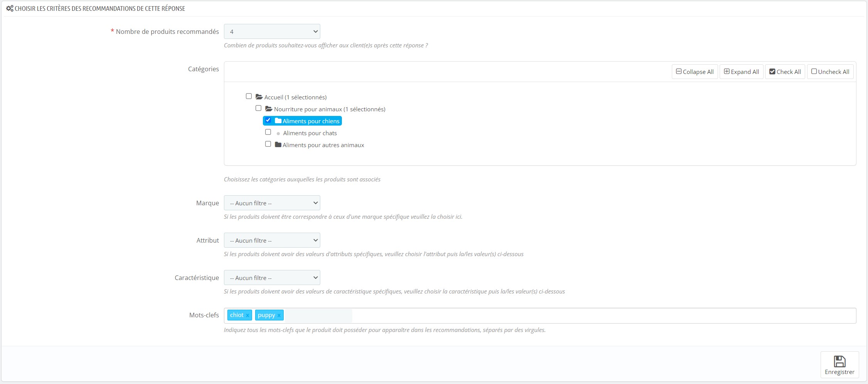Click the floppy disk save icon
868x384 pixels.
pos(839,361)
